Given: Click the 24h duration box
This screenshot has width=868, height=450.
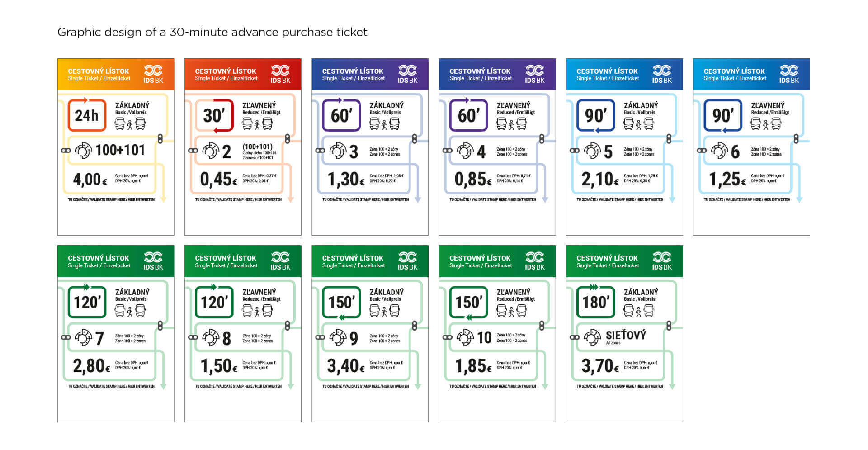Looking at the screenshot, I should (87, 115).
